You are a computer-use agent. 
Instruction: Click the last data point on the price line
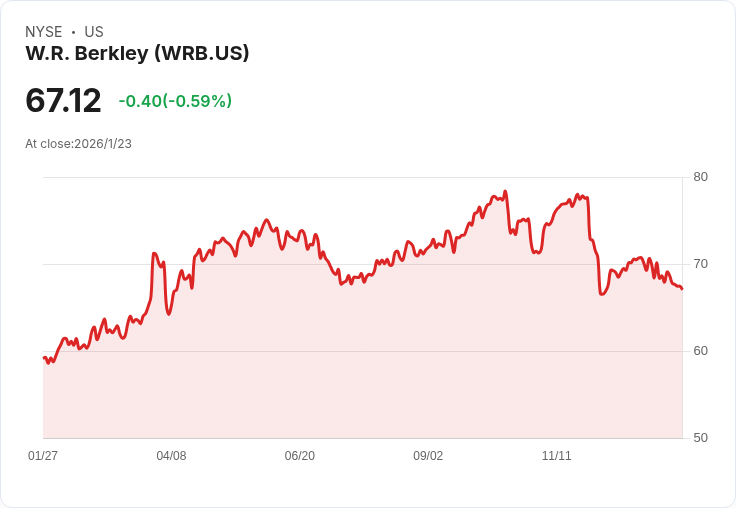[682, 289]
